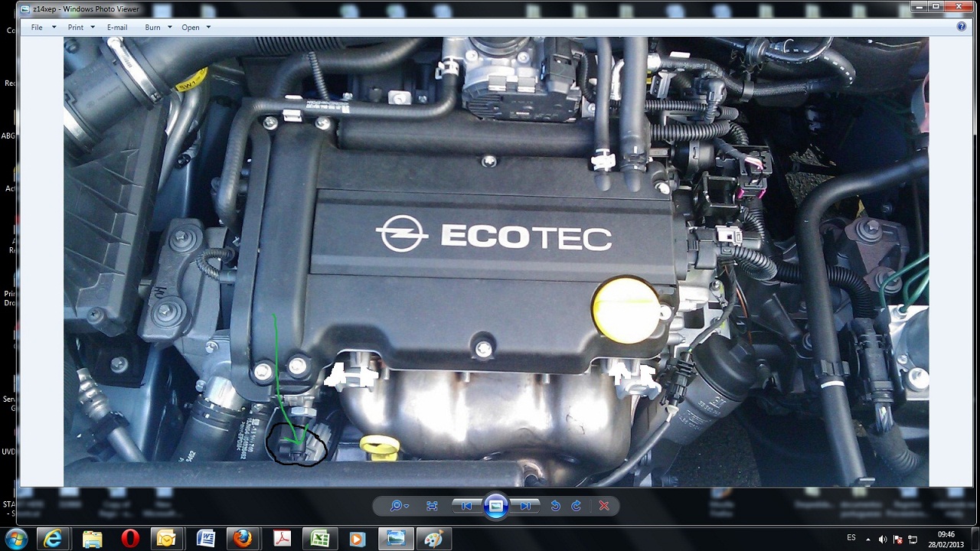Screen dimensions: 980x551
Task: Start the slide show
Action: click(x=496, y=506)
